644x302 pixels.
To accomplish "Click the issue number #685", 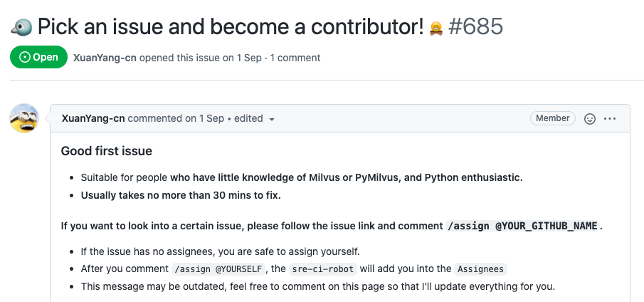I will coord(475,26).
